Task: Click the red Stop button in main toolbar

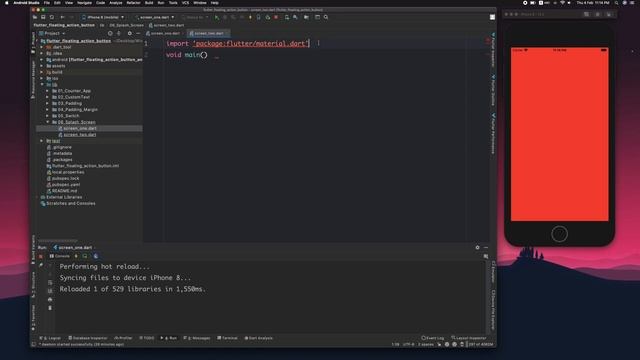Action: 276,18
